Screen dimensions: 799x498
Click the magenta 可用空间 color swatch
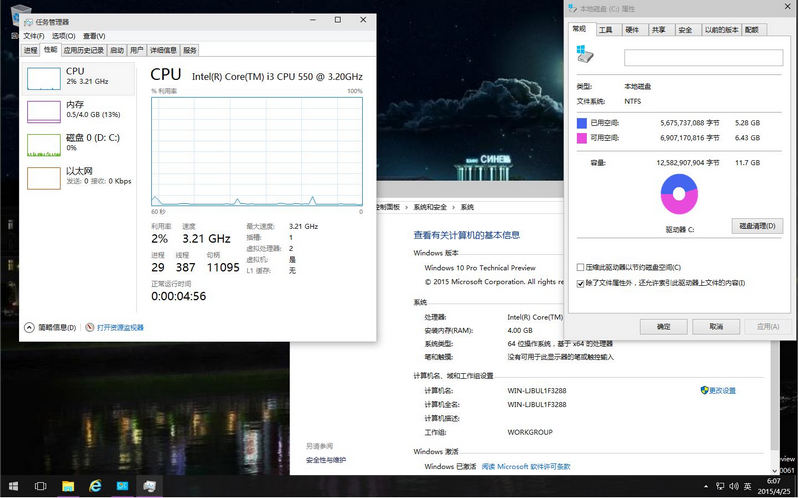[x=581, y=138]
